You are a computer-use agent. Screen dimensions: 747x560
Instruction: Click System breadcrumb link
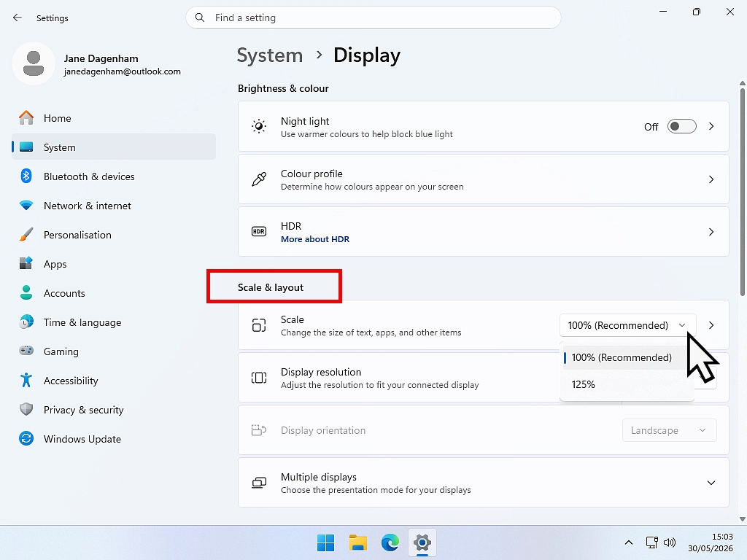point(270,55)
